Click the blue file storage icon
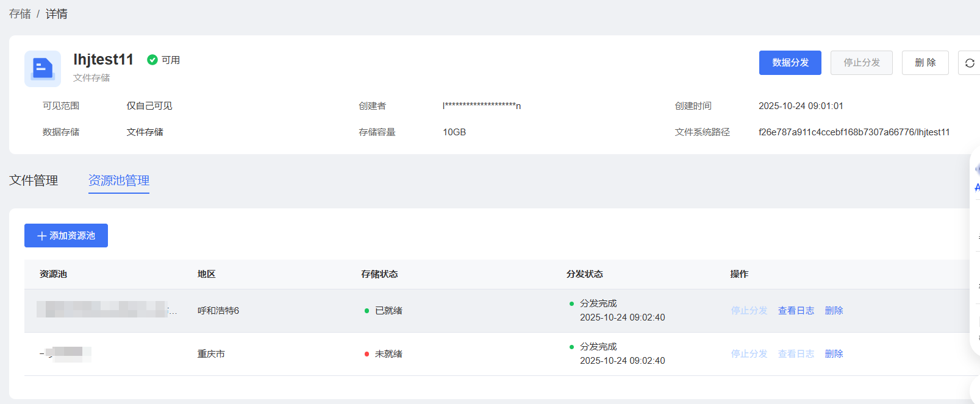This screenshot has width=980, height=404. pos(43,68)
